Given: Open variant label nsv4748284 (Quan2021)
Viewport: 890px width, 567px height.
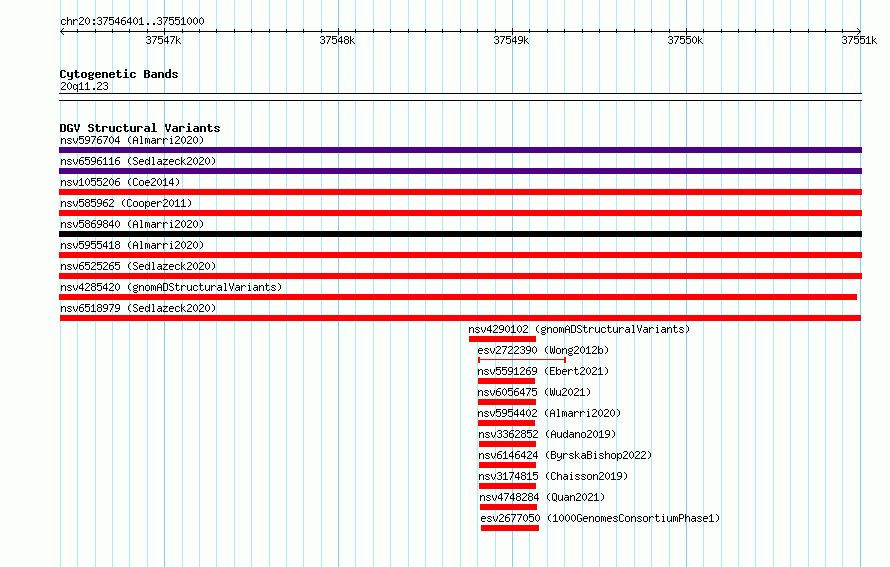Looking at the screenshot, I should pos(542,497).
